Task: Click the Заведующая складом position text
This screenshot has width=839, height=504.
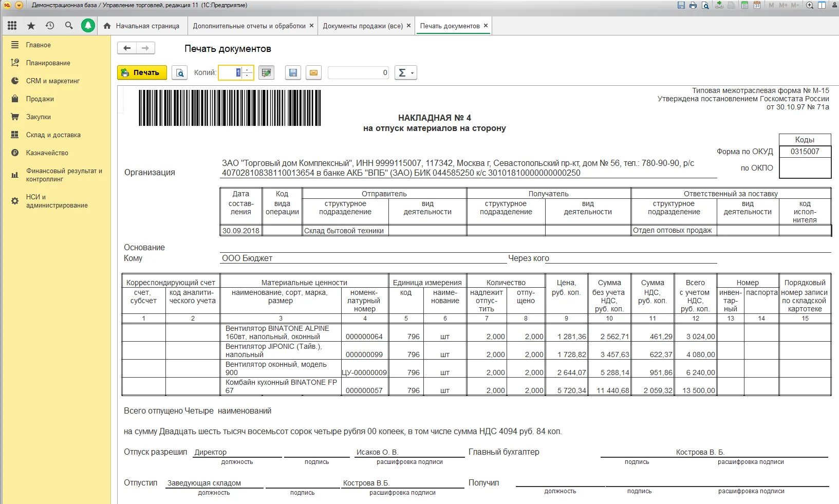Action: [204, 483]
